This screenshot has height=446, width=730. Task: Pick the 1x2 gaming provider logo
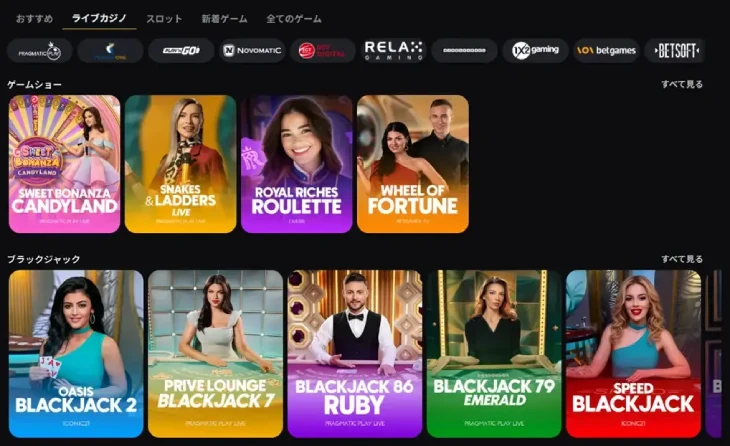tap(535, 50)
